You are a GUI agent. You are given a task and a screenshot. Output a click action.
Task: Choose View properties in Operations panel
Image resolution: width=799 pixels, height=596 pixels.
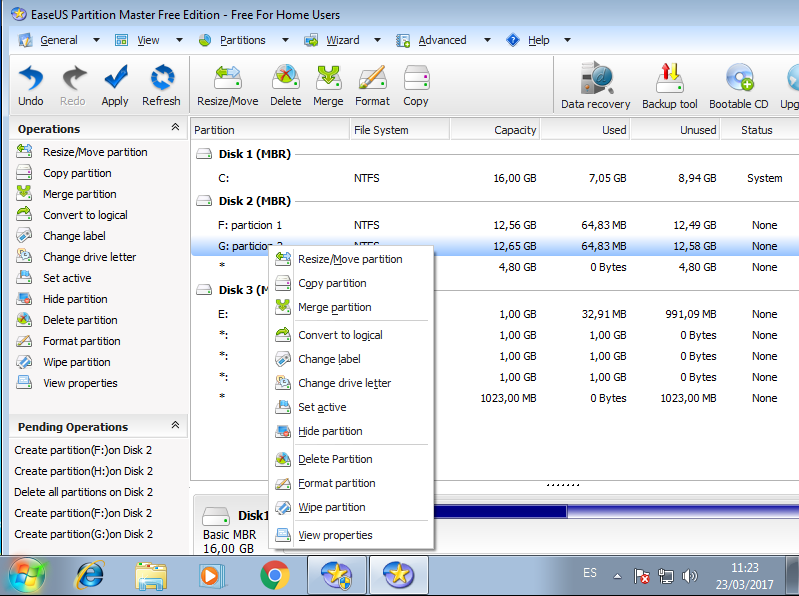(x=67, y=383)
